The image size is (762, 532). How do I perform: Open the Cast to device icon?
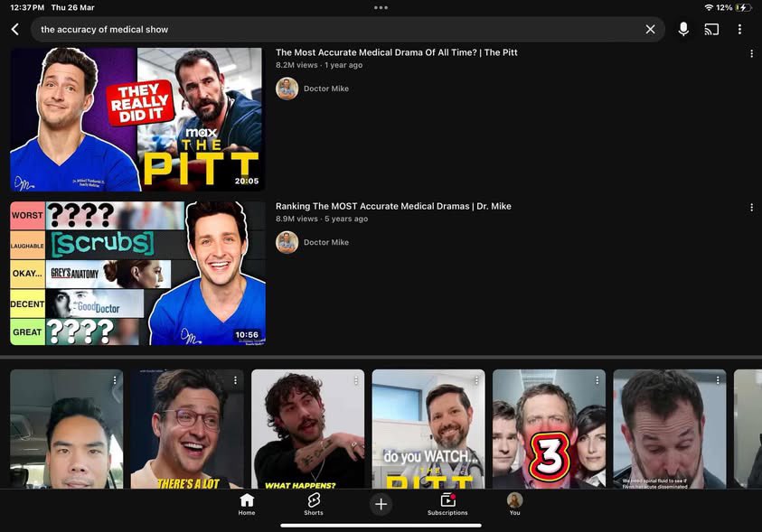pyautogui.click(x=711, y=29)
